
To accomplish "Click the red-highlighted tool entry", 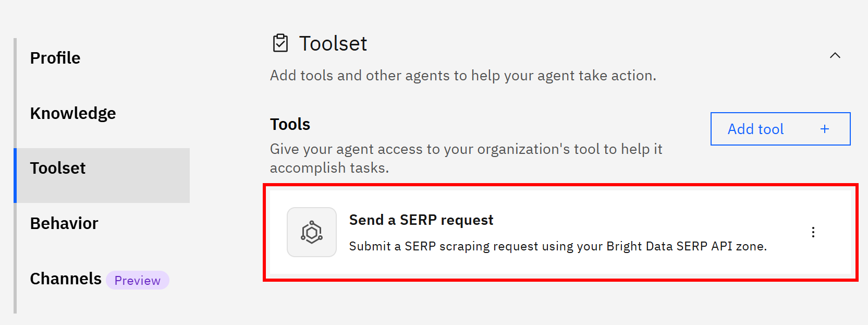I will (521, 232).
